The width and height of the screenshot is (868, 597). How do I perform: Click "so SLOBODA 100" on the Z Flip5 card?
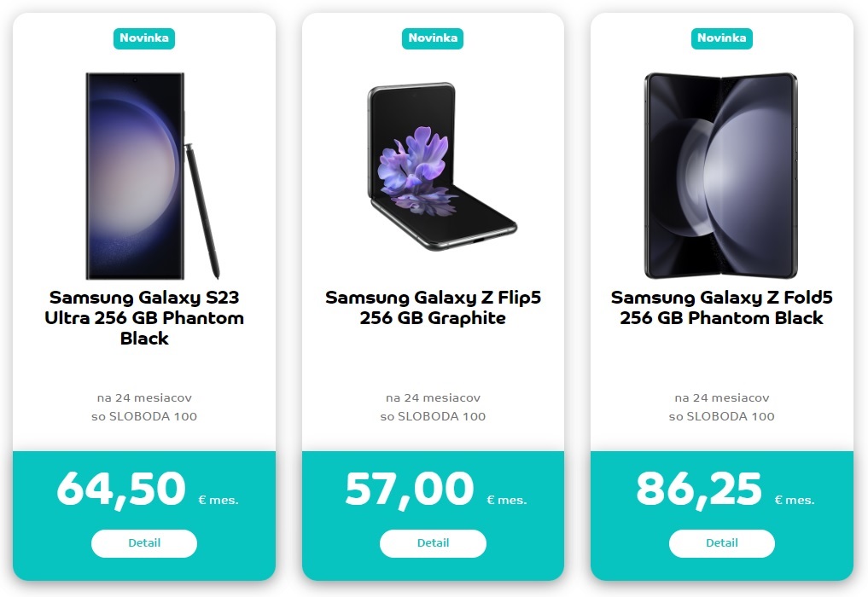click(433, 417)
